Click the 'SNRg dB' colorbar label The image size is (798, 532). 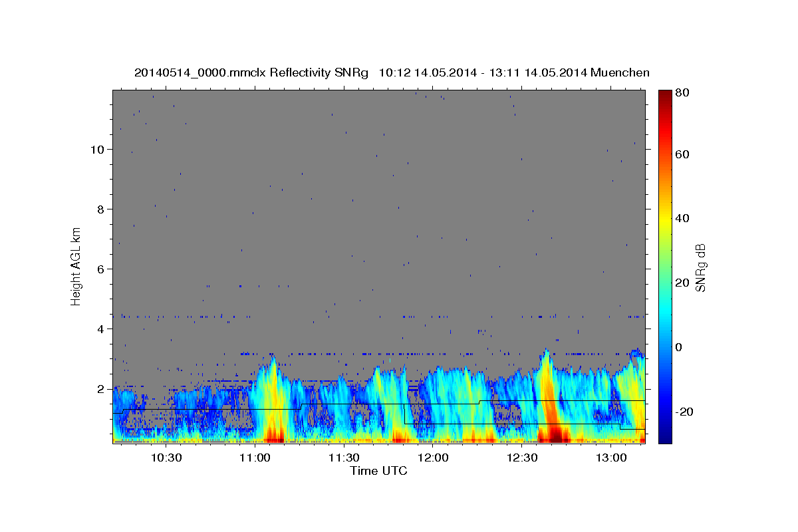tap(700, 267)
